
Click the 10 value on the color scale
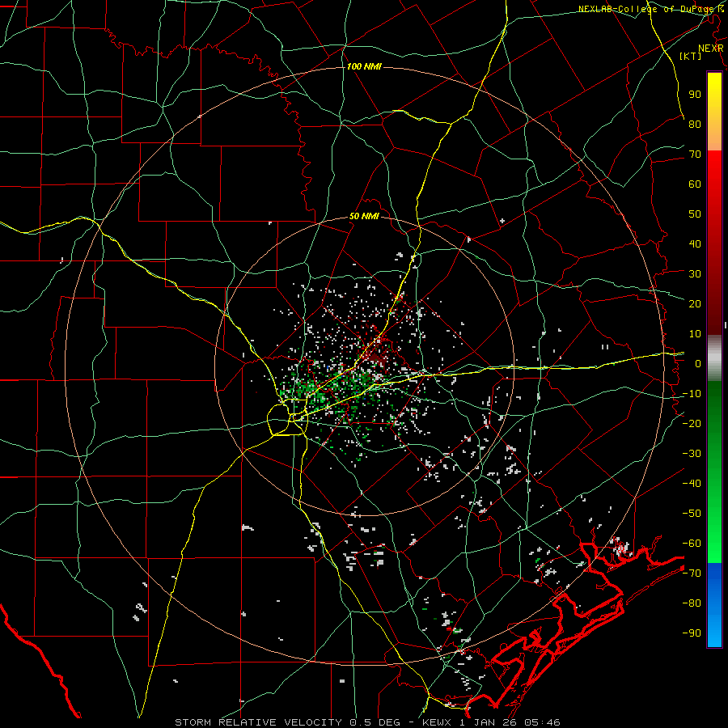(x=695, y=334)
